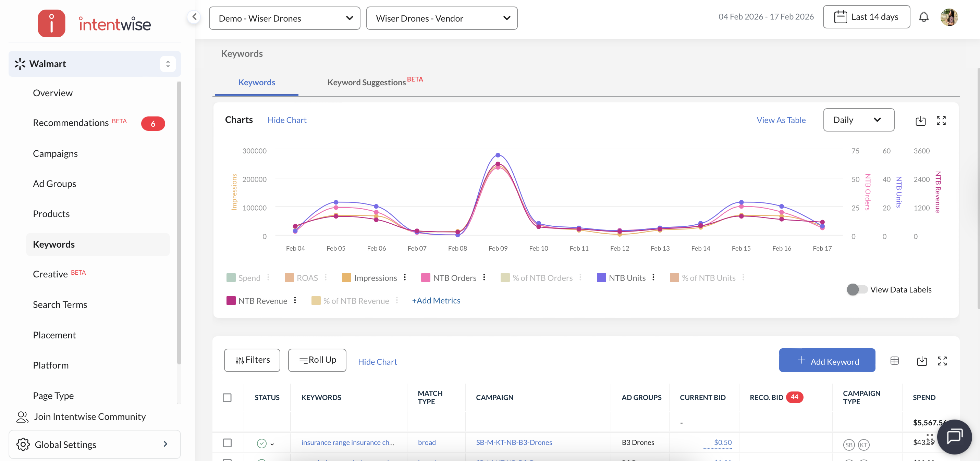
Task: Download the keywords table
Action: click(x=921, y=361)
